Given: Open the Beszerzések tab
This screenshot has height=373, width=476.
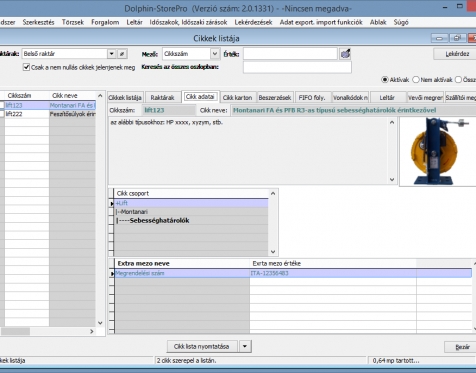Looking at the screenshot, I should [x=275, y=97].
